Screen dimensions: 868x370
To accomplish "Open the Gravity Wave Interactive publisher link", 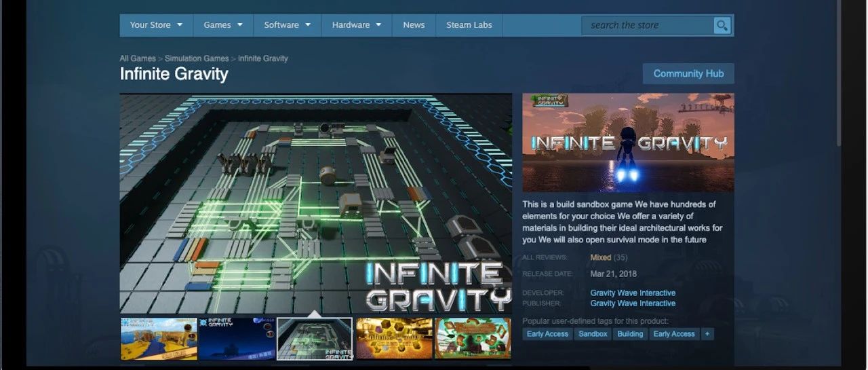I will click(x=633, y=303).
